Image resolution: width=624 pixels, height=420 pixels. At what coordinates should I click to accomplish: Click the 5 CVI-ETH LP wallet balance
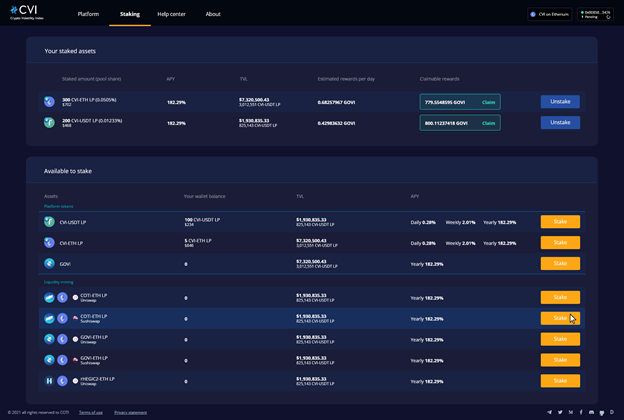pyautogui.click(x=198, y=240)
